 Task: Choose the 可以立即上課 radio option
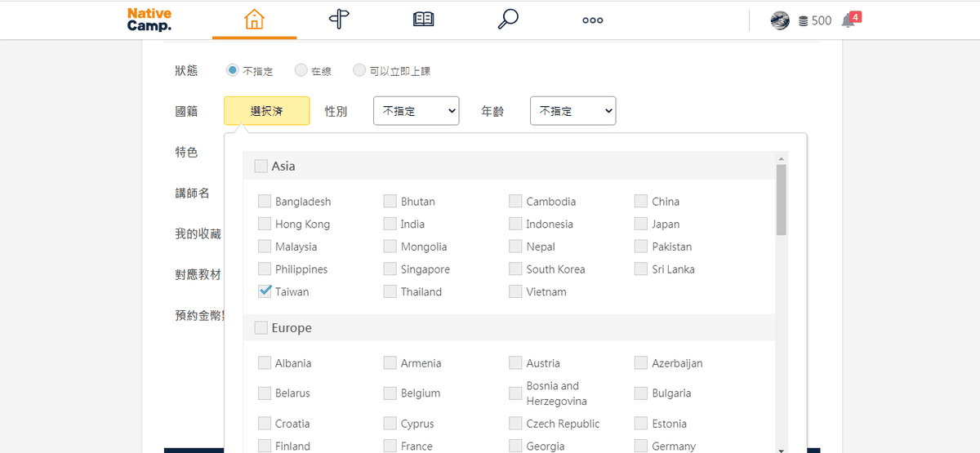359,71
